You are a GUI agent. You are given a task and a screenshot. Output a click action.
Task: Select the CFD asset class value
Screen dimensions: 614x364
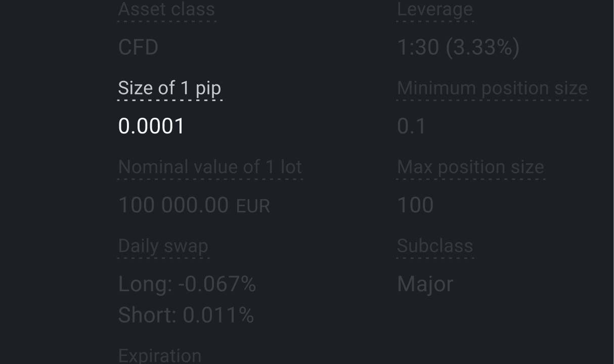(138, 48)
